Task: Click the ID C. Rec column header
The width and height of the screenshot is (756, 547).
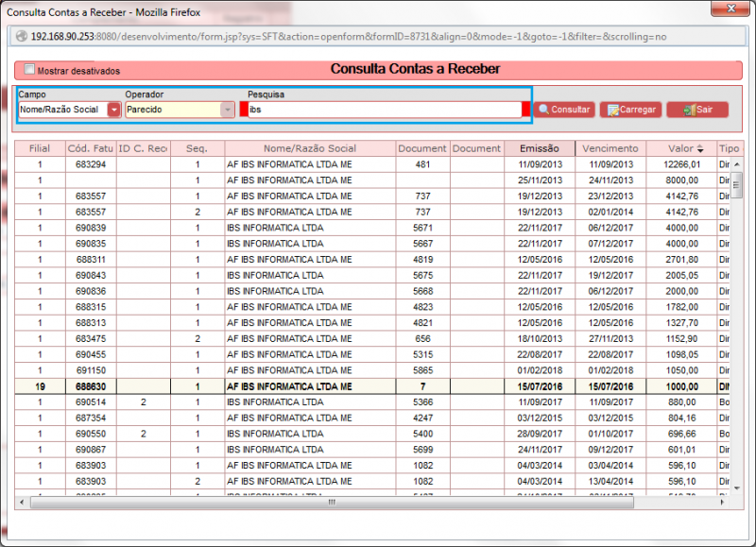Action: pyautogui.click(x=144, y=148)
